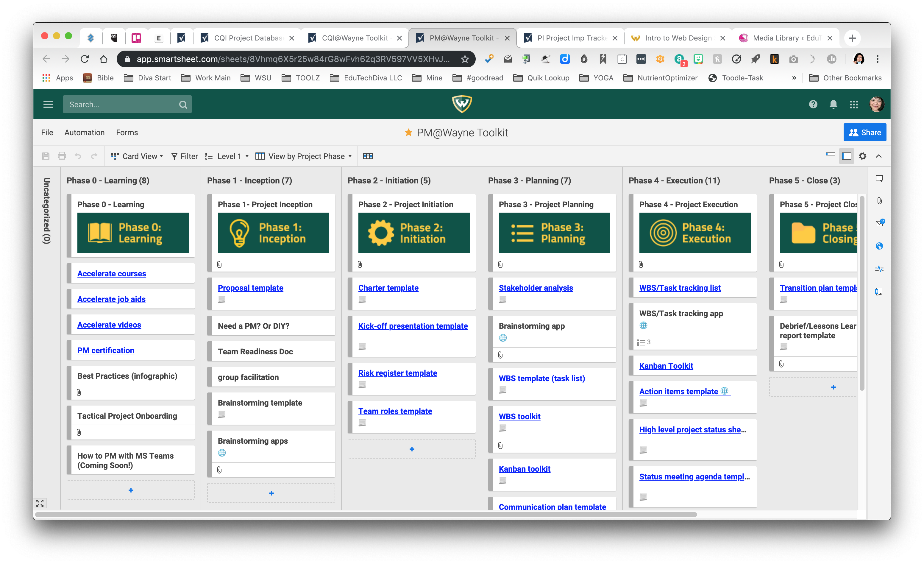The width and height of the screenshot is (924, 564).
Task: Open the Activity Log icon
Action: pyautogui.click(x=879, y=269)
